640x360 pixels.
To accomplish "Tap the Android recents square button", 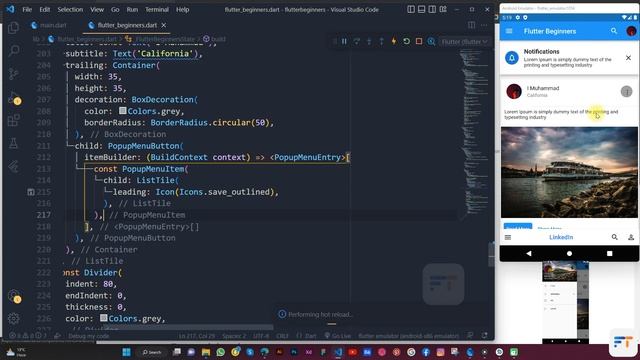I will coord(609,253).
